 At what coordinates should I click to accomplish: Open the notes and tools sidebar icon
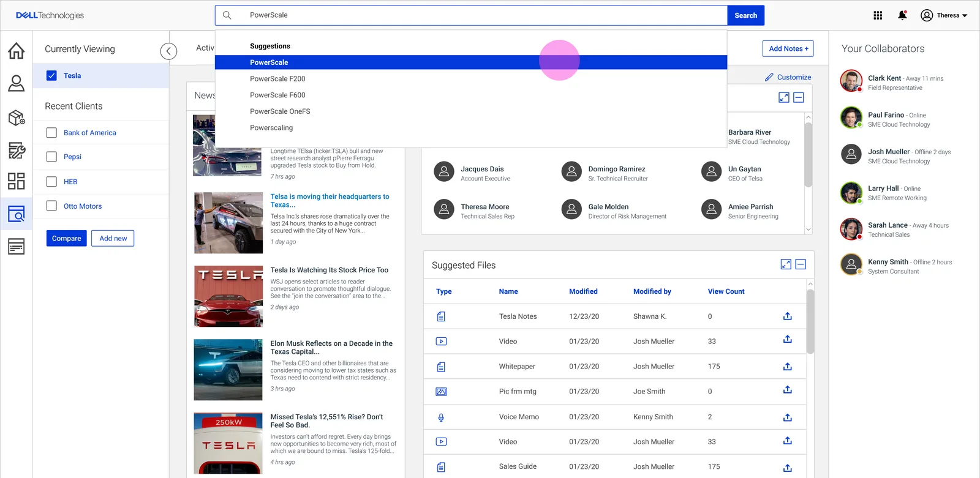17,150
